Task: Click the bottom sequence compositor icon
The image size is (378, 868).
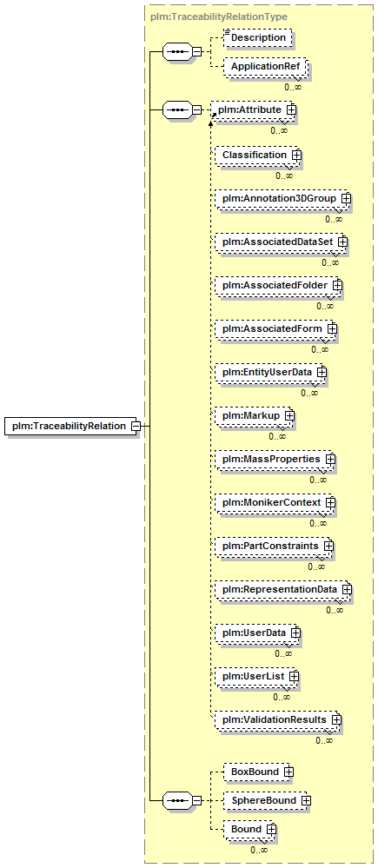Action: [177, 800]
